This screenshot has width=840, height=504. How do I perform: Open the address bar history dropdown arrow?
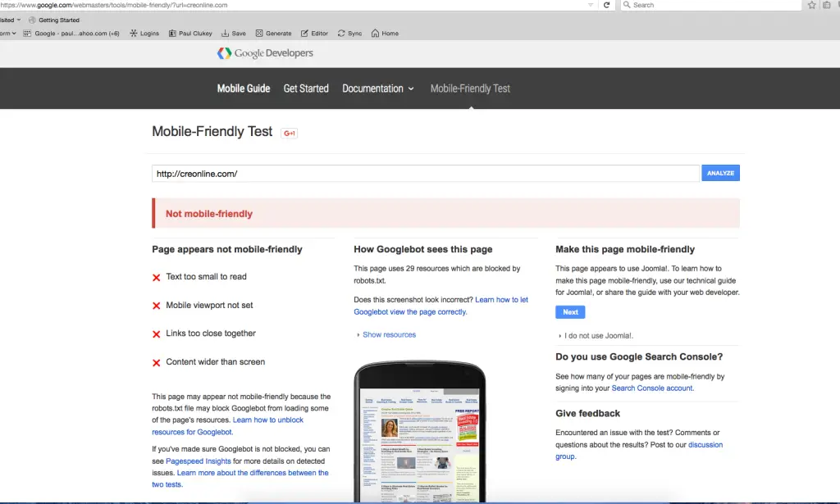point(591,5)
